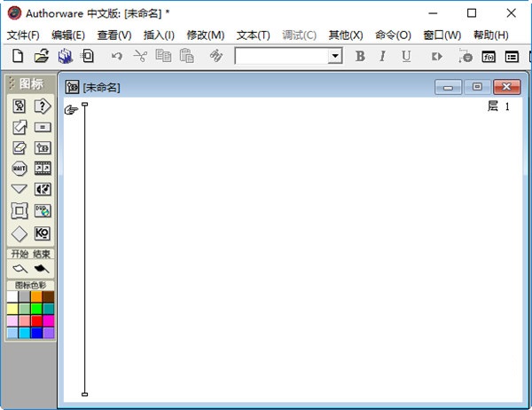This screenshot has width=532, height=410.
Task: Open the Functions window icon
Action: point(489,57)
